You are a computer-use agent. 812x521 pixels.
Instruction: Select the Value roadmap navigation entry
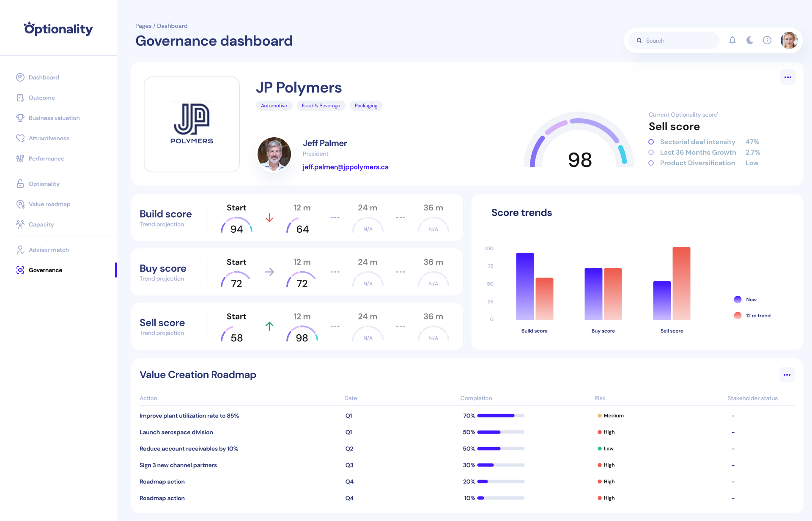pos(49,204)
